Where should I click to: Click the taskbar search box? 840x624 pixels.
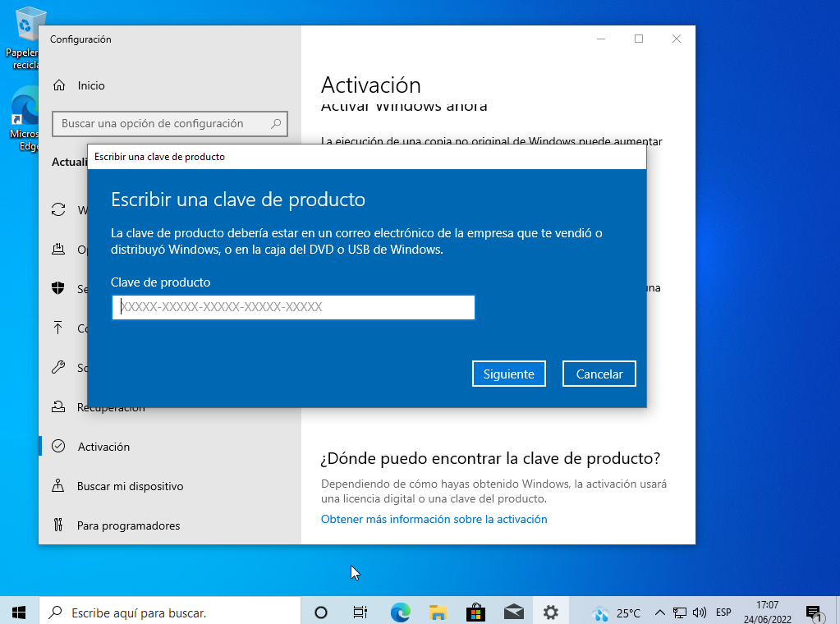click(170, 612)
